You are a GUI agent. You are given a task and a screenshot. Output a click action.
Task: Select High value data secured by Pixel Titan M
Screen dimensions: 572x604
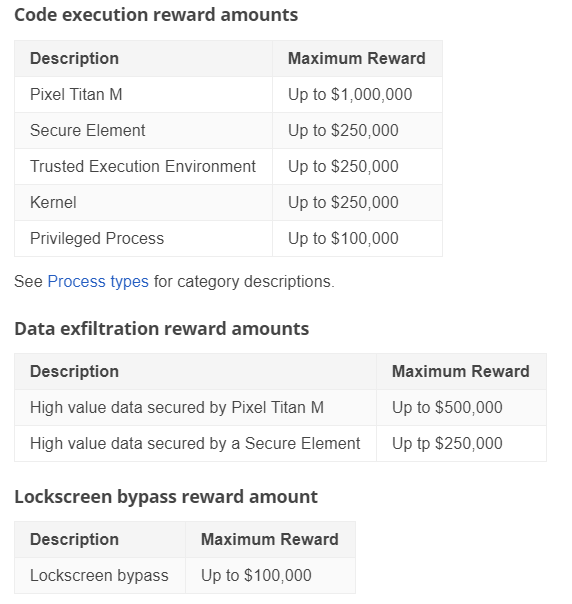coord(195,408)
